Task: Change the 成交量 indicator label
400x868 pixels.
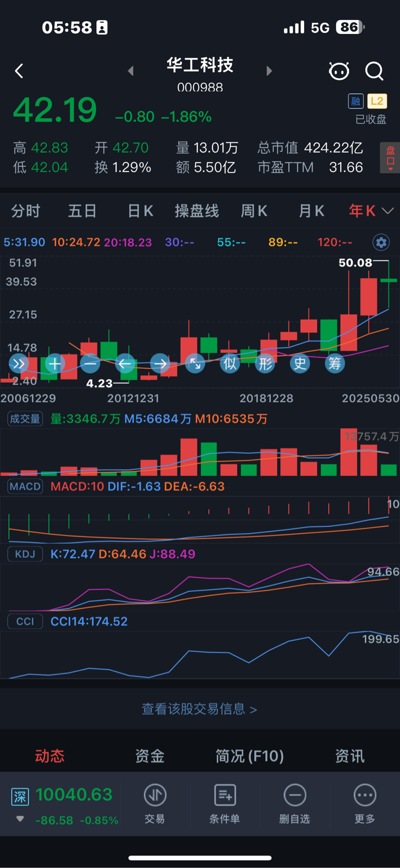Action: point(25,419)
